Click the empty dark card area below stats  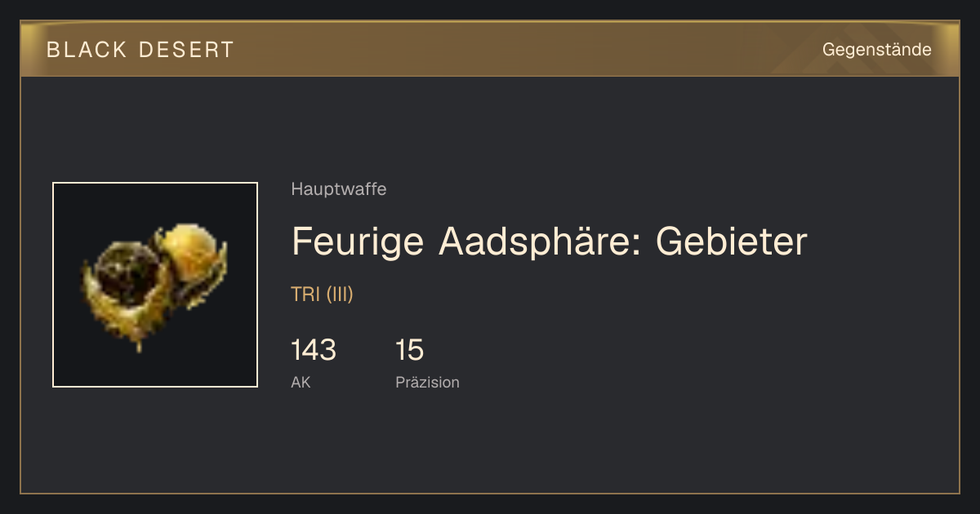click(490, 445)
